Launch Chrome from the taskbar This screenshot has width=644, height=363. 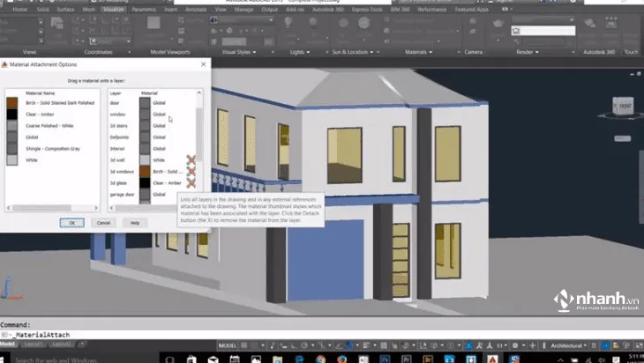[321, 359]
